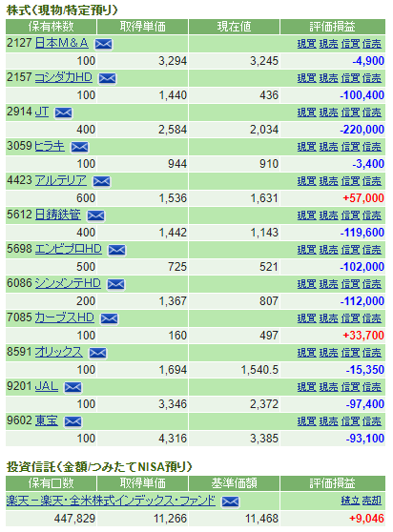
Task: Click the envelope icon beside エンビプロHD
Action: tap(116, 250)
